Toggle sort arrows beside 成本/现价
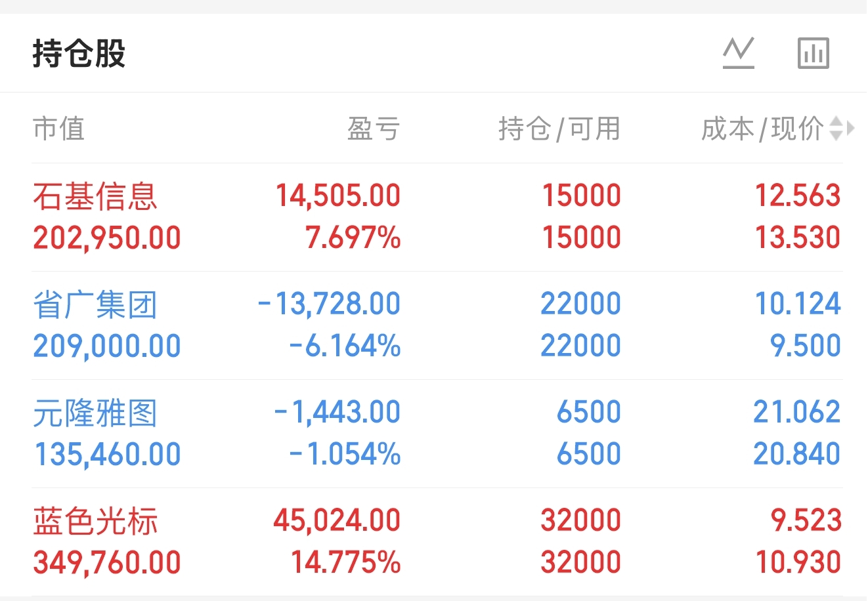 point(836,129)
